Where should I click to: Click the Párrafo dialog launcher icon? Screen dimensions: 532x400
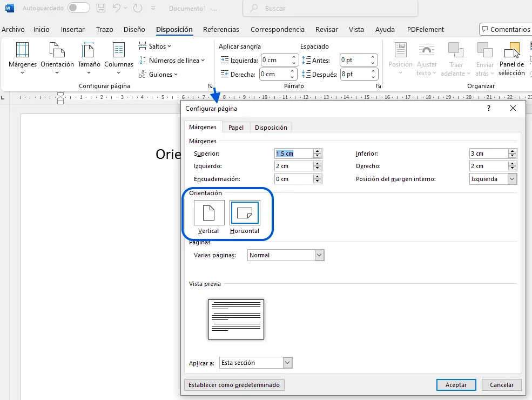[x=378, y=86]
